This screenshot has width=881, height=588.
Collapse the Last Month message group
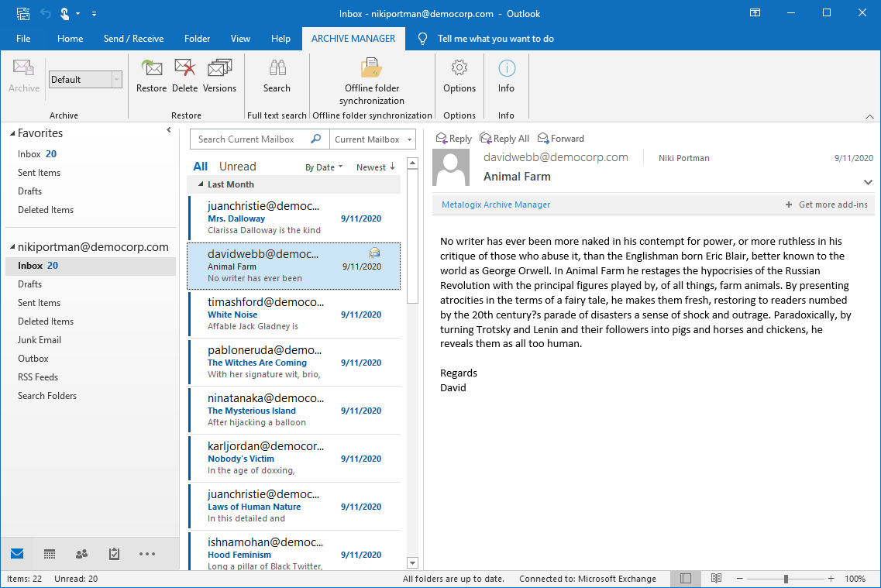pyautogui.click(x=201, y=184)
